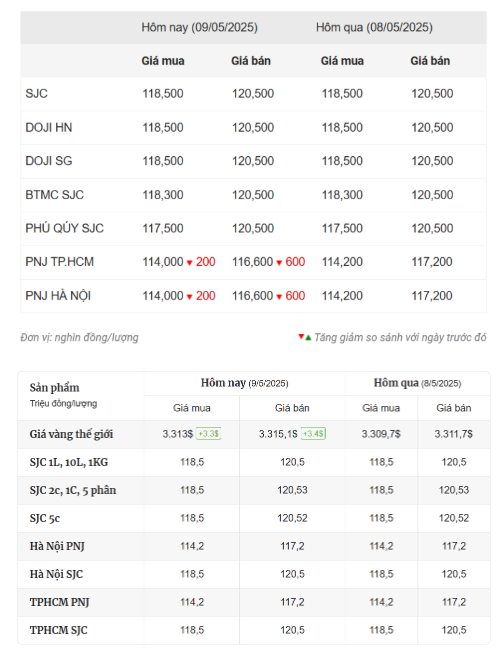
Task: Select the Hôm nay (09/05/2025) column header
Action: click(x=199, y=27)
